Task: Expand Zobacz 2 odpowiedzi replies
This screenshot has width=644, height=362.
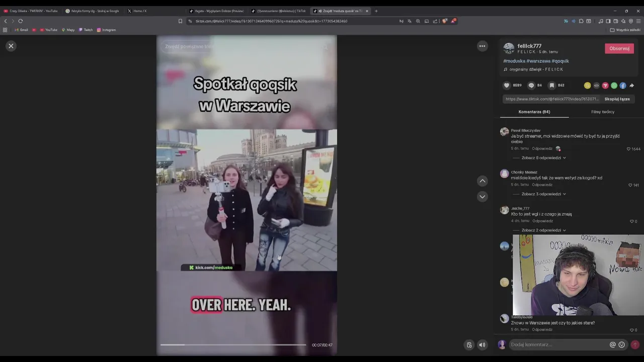Action: tap(543, 230)
